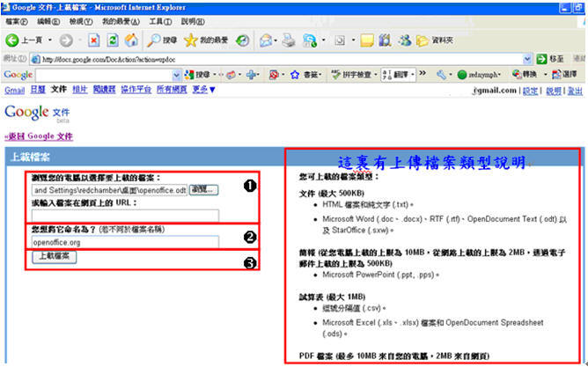The height and width of the screenshot is (367, 588).
Task: Show more Google toolbar buttons chevron
Action: click(423, 73)
